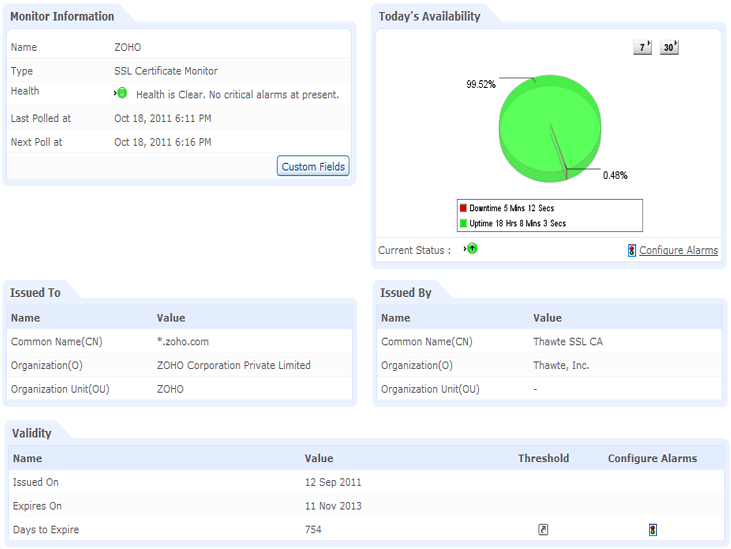The image size is (731, 549).
Task: Select ZOHO Corporation Private Limited value
Action: click(x=234, y=365)
